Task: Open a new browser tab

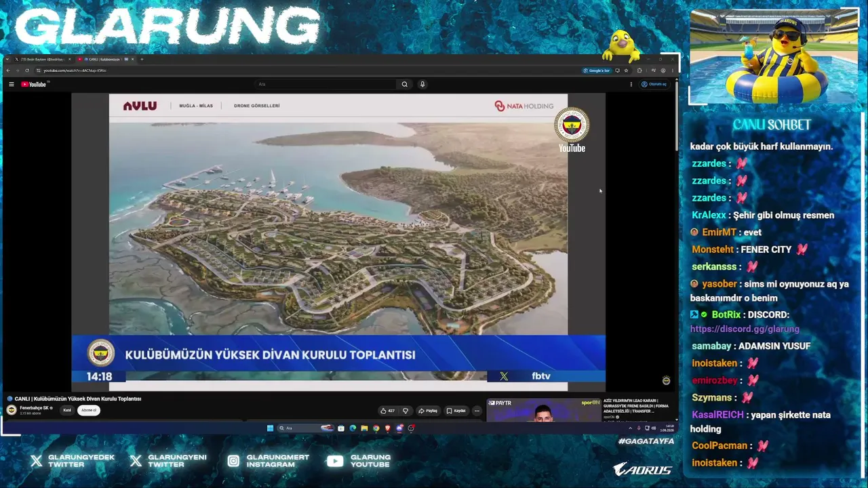Action: [x=142, y=59]
